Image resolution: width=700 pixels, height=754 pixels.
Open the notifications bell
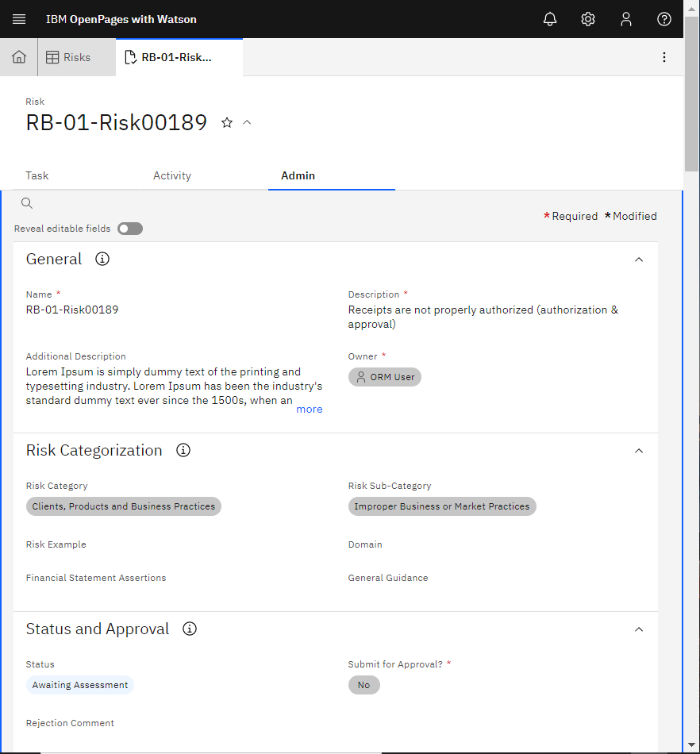(x=550, y=18)
